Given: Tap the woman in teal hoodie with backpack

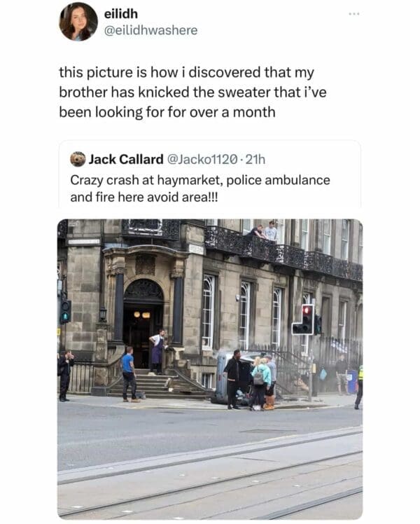Looking at the screenshot, I should (x=260, y=383).
